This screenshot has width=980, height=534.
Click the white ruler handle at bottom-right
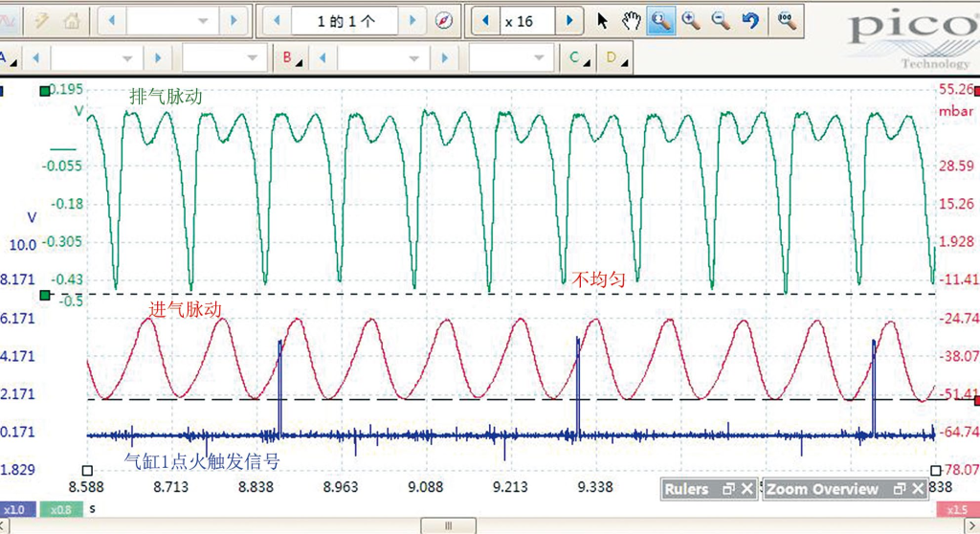point(936,470)
